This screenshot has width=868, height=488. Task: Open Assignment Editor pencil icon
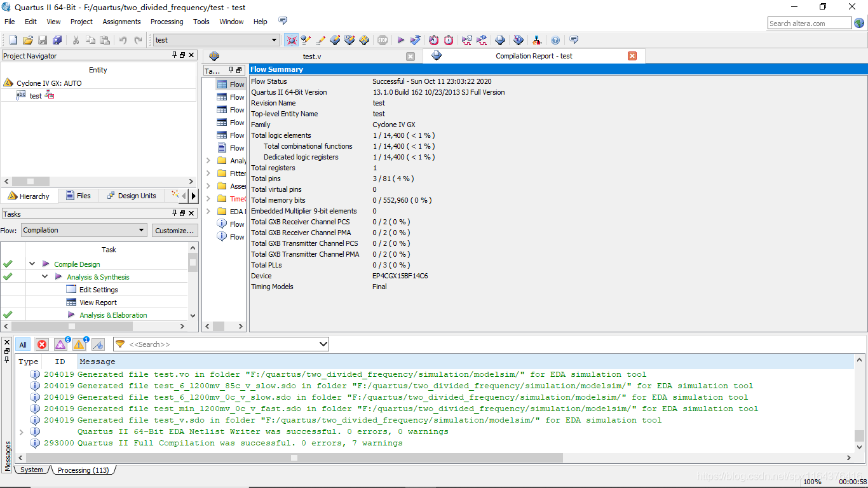click(x=320, y=40)
